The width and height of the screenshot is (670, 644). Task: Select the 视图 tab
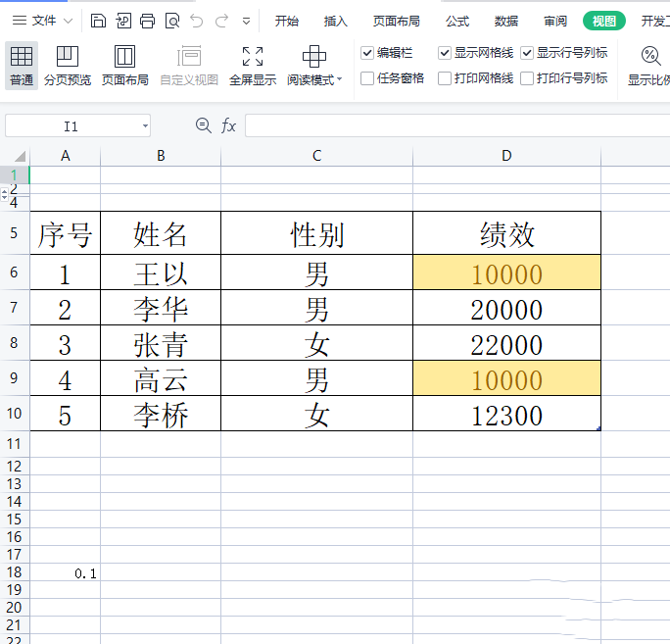604,21
